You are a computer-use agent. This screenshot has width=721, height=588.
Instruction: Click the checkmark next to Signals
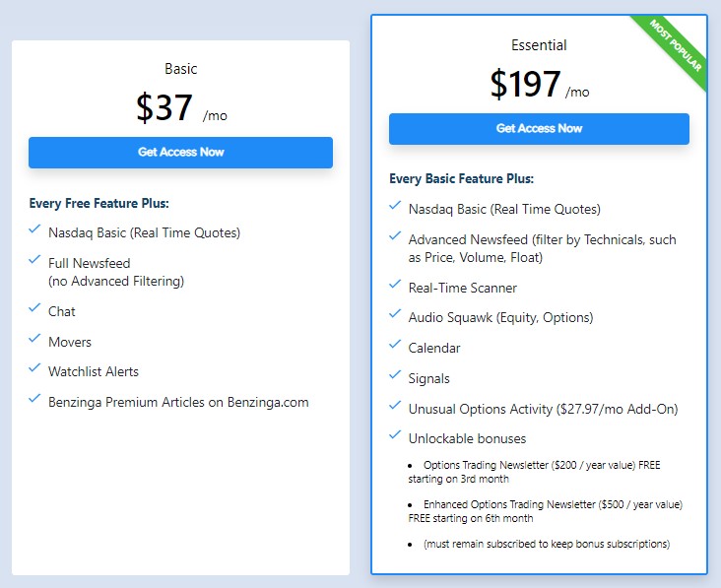tap(396, 376)
